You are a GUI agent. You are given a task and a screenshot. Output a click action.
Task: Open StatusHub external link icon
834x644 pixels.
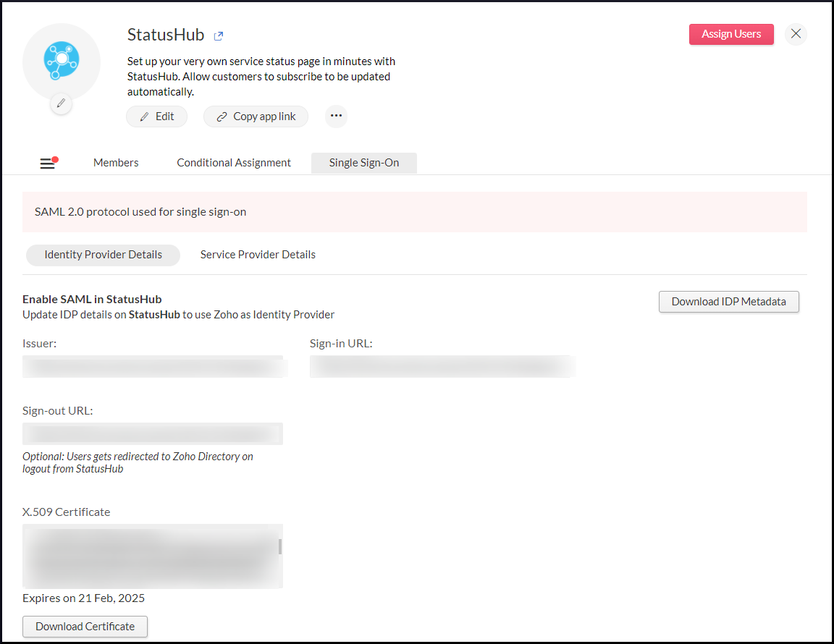pos(218,36)
